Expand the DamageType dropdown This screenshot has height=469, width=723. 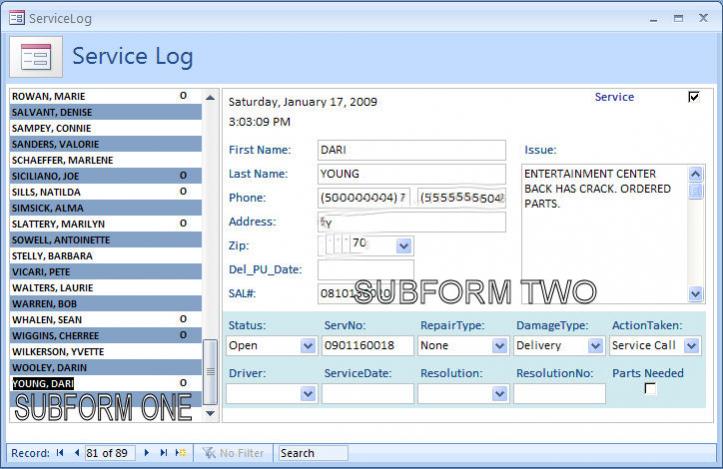[595, 345]
